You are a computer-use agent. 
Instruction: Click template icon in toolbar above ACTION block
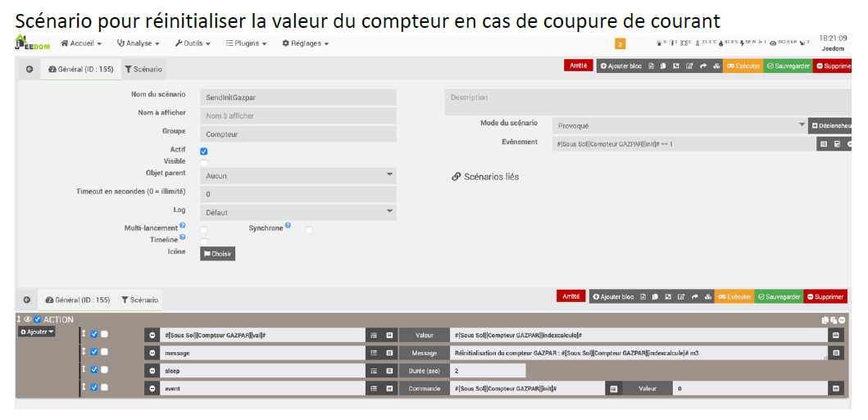tap(668, 296)
